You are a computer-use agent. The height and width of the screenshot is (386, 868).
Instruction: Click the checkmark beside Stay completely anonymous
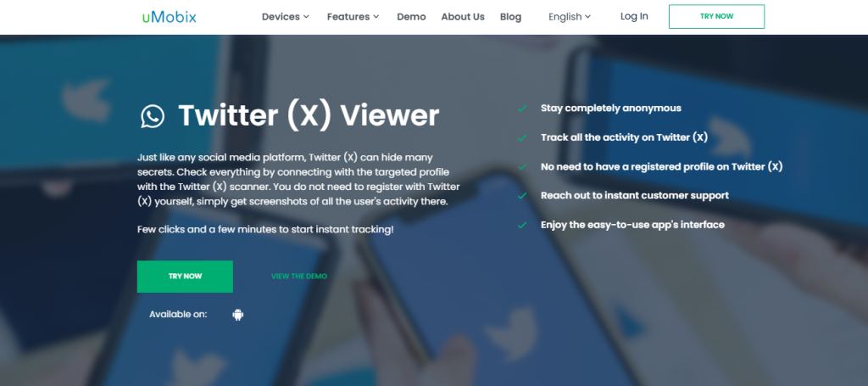(522, 109)
